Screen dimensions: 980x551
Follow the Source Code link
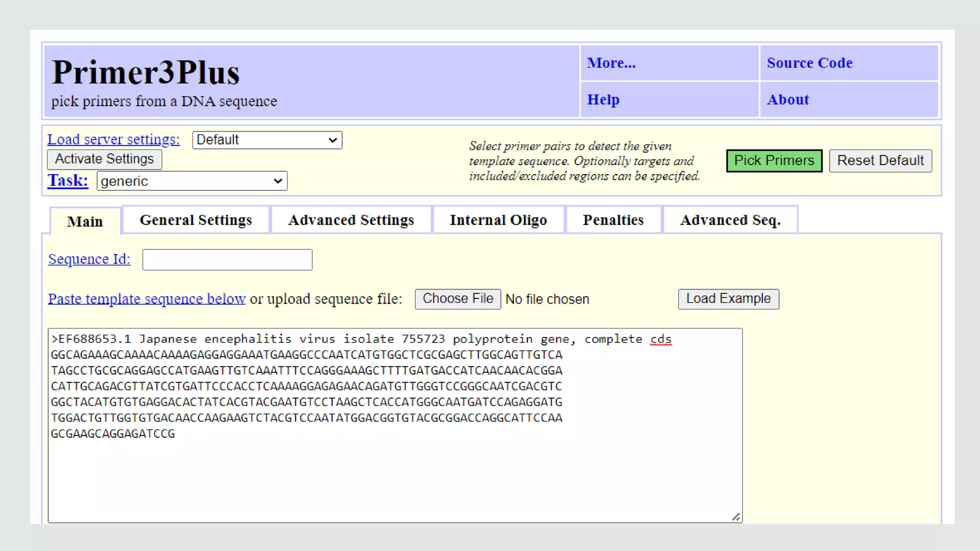[x=809, y=63]
